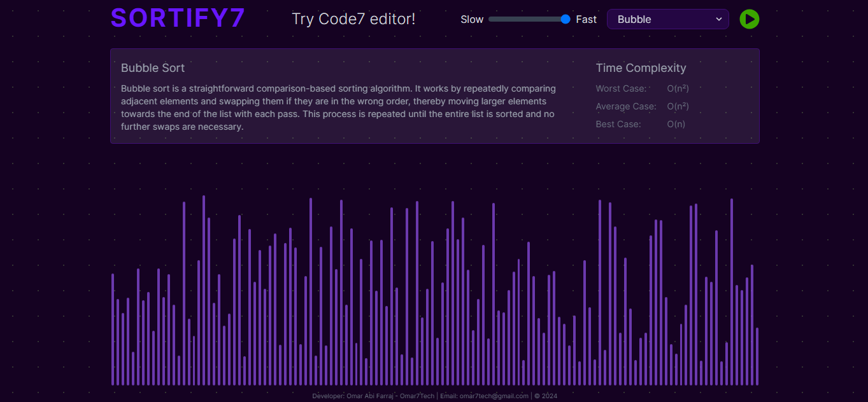This screenshot has height=402, width=868.
Task: Click the Bubble sort description paragraph
Action: (x=338, y=107)
